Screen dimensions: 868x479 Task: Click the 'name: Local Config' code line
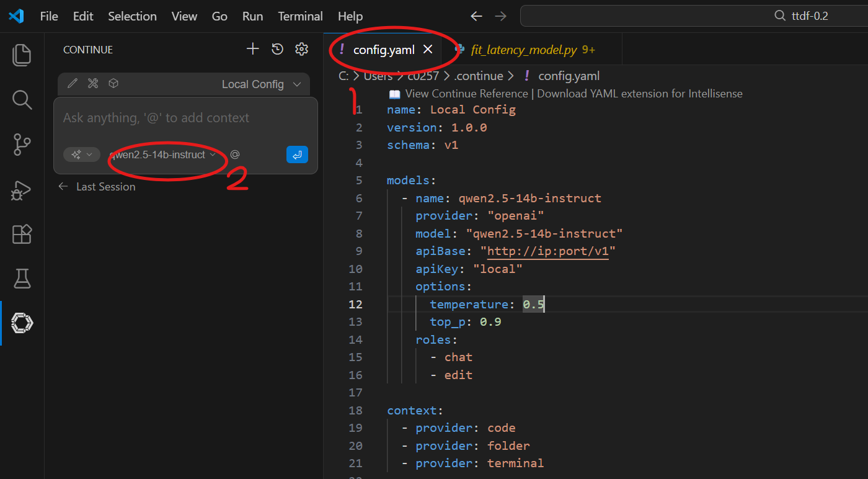(x=451, y=110)
